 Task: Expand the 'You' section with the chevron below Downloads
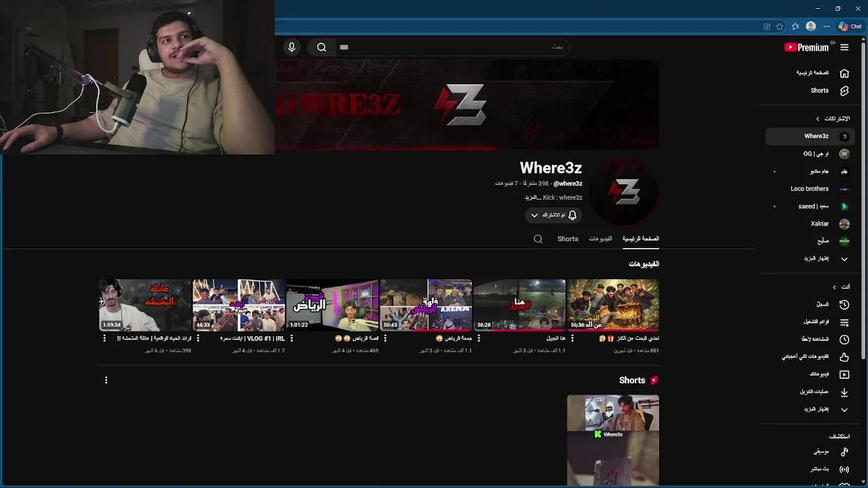click(844, 409)
